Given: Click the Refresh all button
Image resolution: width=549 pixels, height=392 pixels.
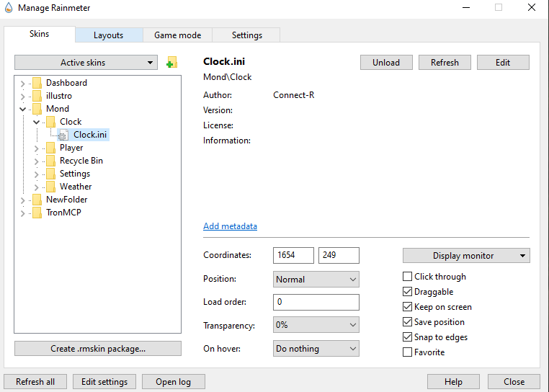Looking at the screenshot, I should (35, 381).
